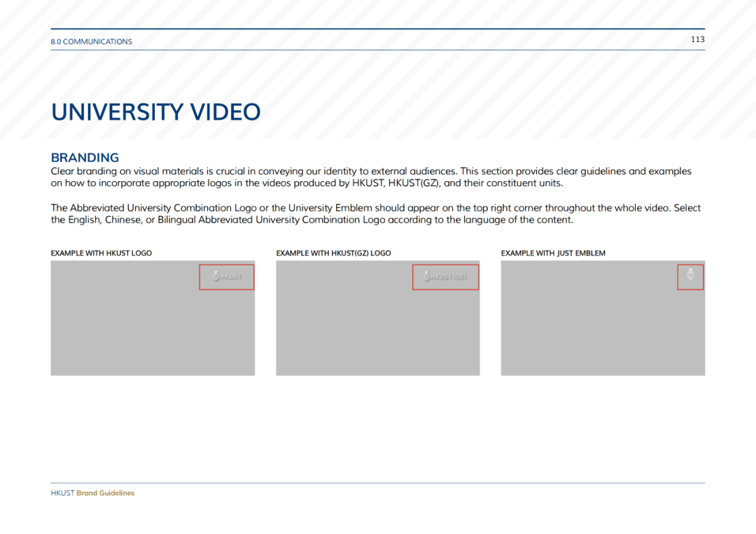756x534 pixels.
Task: Click paragraph starting 'Clear branding on visual materials'
Action: click(x=371, y=177)
